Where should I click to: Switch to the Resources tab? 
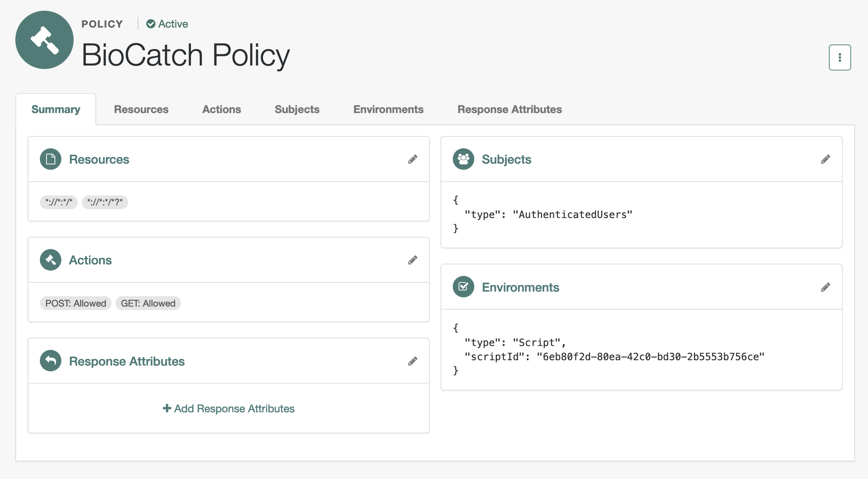pos(141,109)
